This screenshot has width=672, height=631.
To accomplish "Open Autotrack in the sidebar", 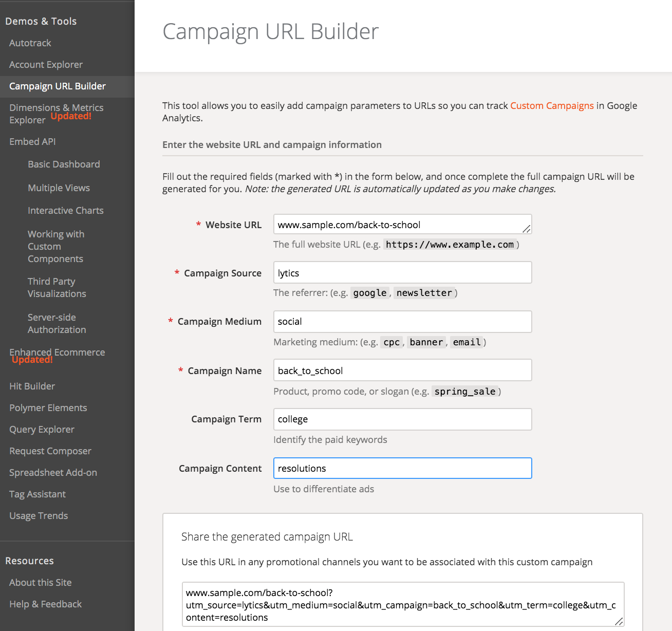I will 30,43.
